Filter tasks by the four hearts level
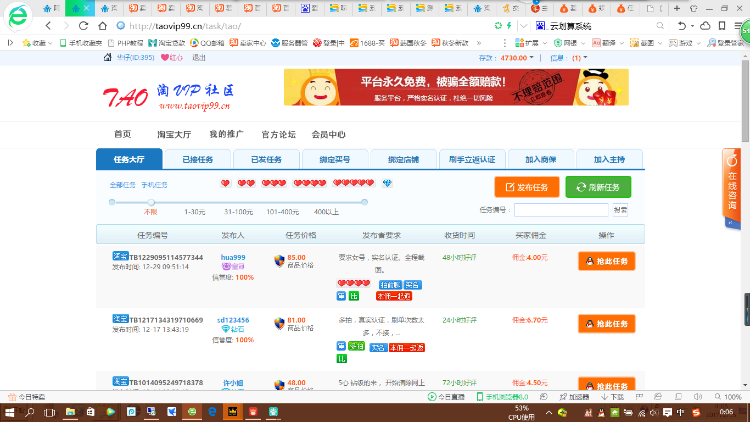The width and height of the screenshot is (750, 422). click(309, 183)
